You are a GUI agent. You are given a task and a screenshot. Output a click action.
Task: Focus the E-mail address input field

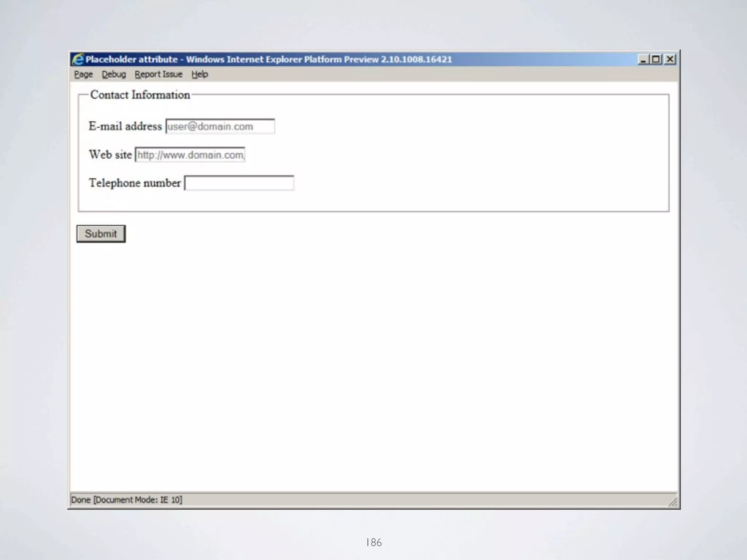pos(220,127)
